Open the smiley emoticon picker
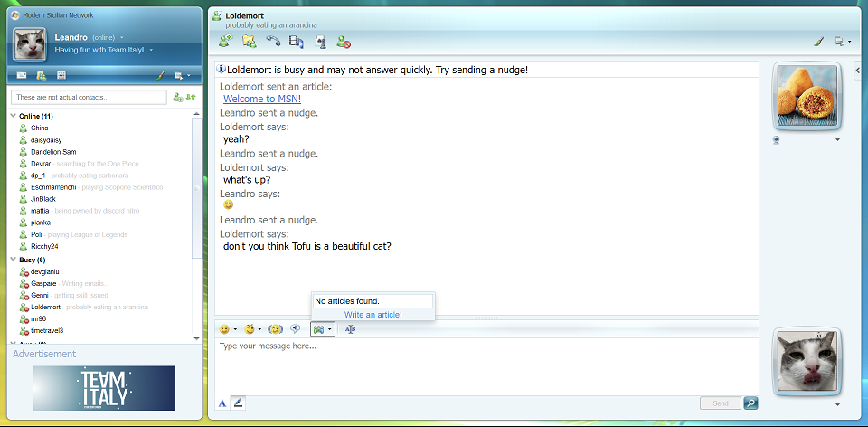 pos(224,329)
